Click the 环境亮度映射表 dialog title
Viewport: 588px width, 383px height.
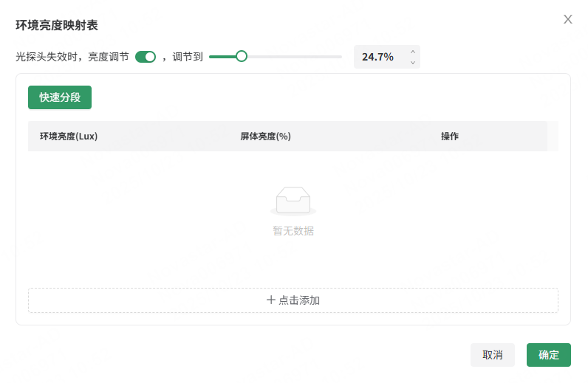click(x=57, y=25)
